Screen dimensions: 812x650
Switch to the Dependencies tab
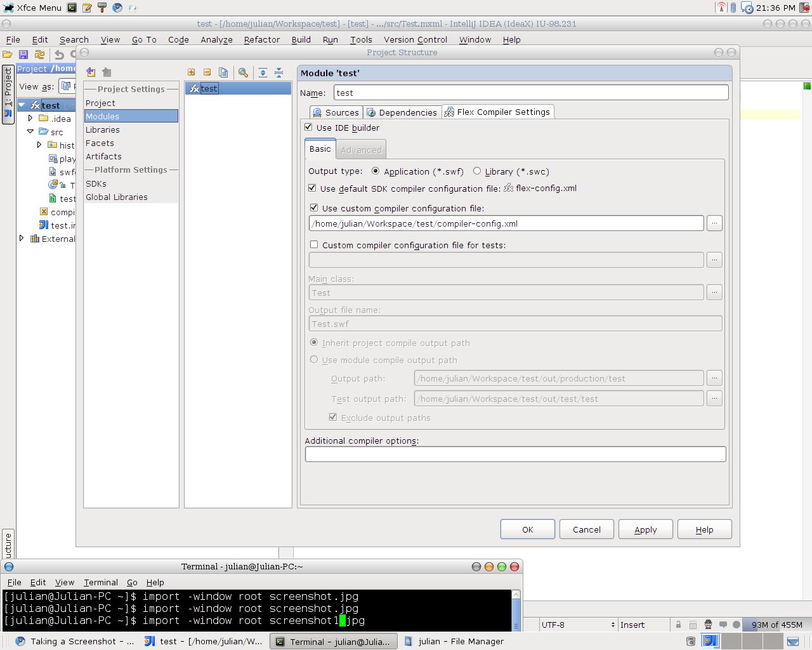point(402,112)
